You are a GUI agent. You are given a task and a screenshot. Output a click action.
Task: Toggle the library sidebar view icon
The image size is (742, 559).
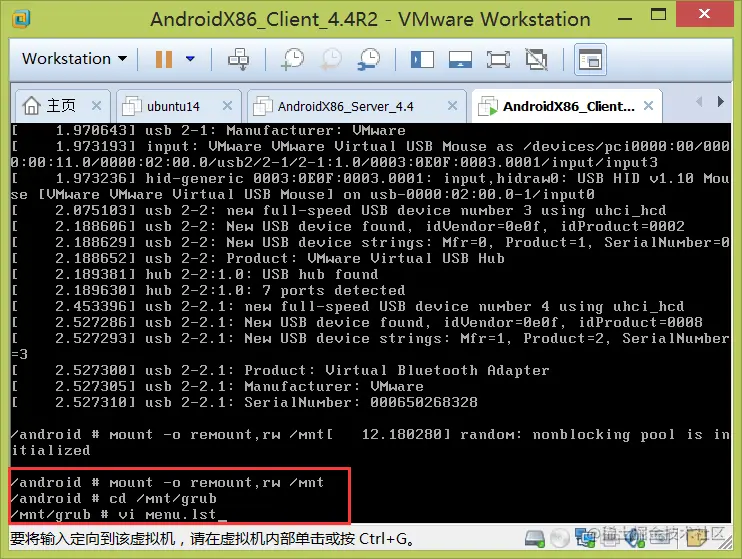tap(422, 60)
